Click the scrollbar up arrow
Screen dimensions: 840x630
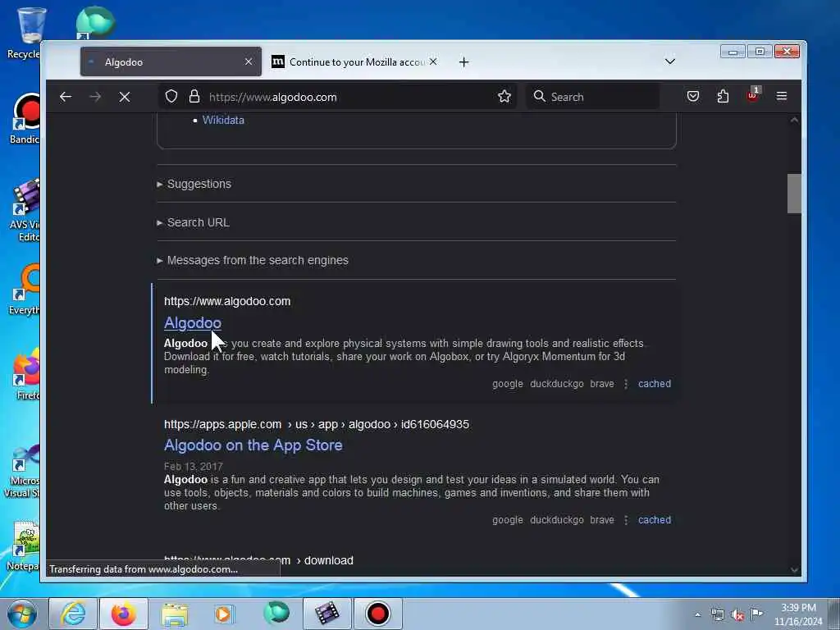pyautogui.click(x=794, y=120)
